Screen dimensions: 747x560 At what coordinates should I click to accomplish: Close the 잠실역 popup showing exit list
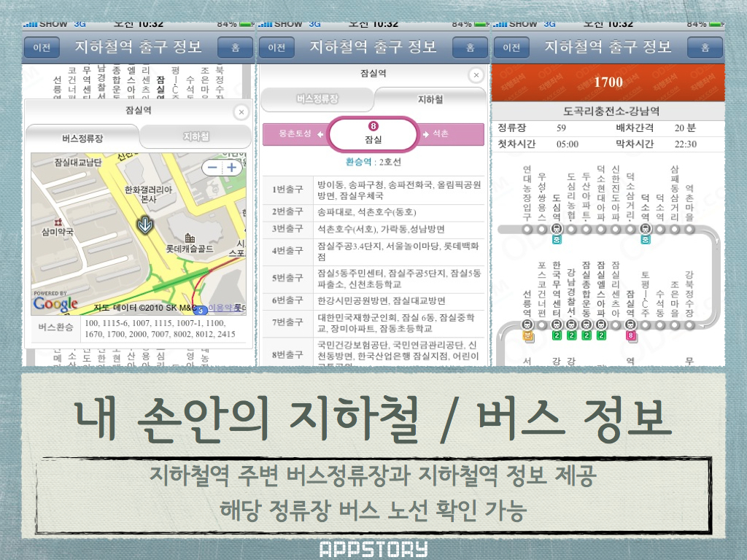click(x=476, y=75)
